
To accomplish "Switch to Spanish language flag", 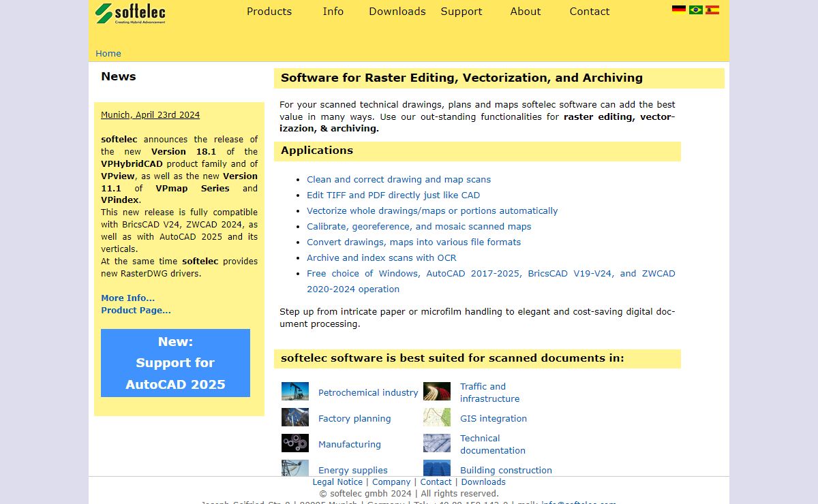I will point(712,10).
